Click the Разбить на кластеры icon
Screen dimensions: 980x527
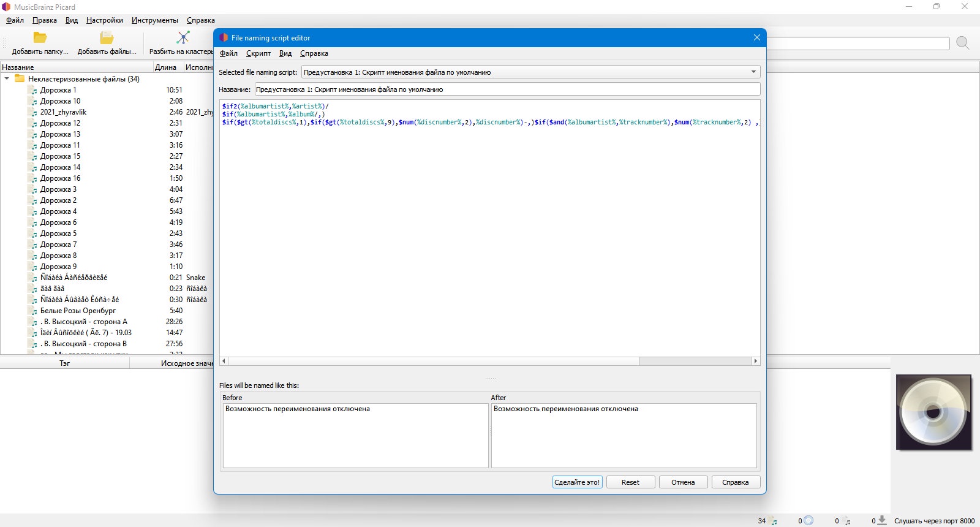[183, 38]
